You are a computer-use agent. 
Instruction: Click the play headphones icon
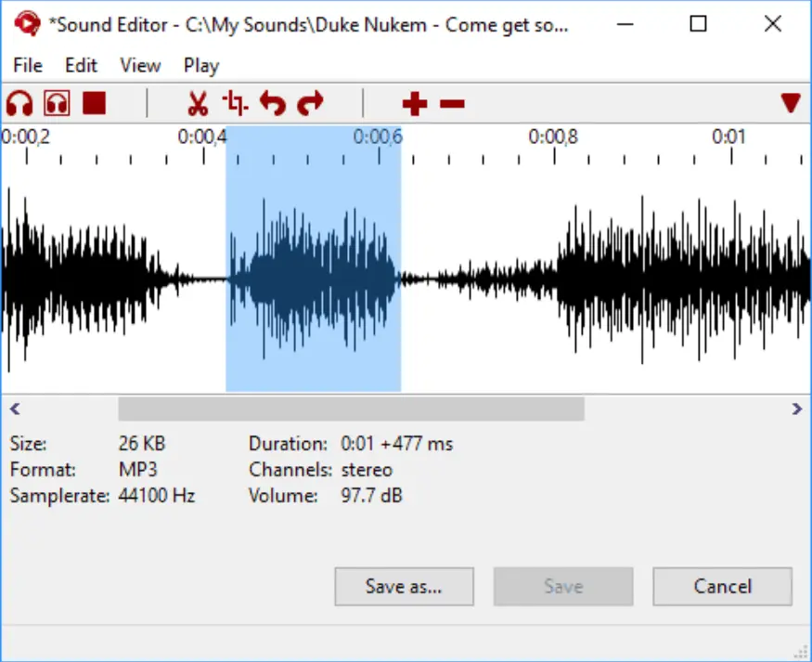coord(19,103)
